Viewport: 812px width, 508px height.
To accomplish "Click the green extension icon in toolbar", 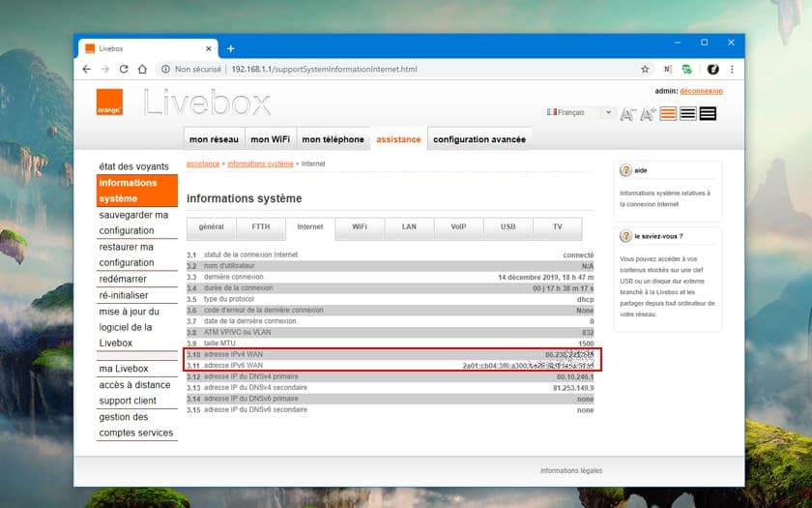I will (x=687, y=69).
